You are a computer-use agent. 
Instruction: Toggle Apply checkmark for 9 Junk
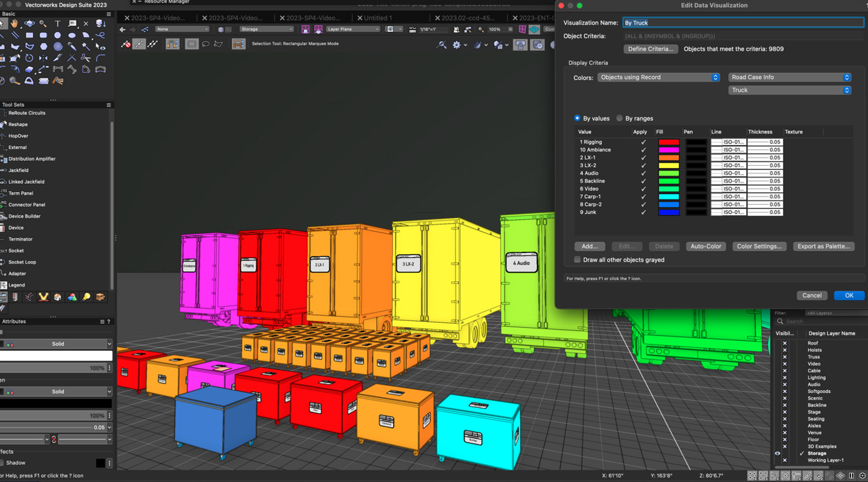click(x=643, y=212)
